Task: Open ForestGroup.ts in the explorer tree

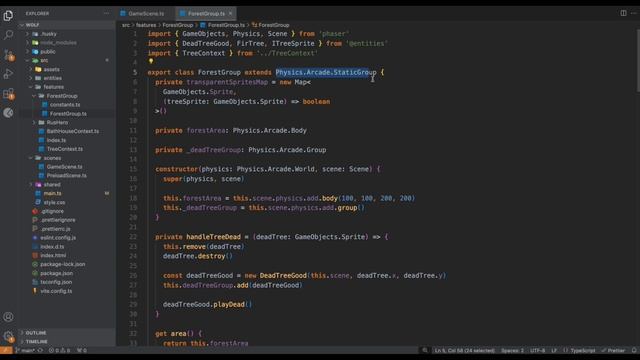Action: point(67,113)
